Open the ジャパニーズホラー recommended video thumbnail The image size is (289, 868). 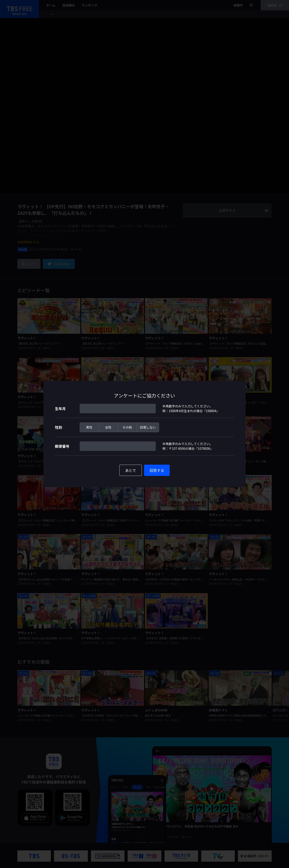pos(112,688)
